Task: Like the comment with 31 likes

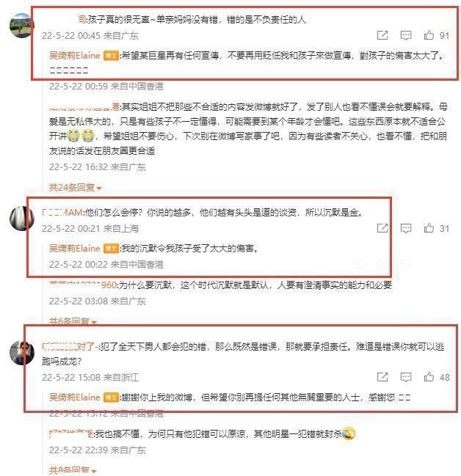Action: coord(429,228)
